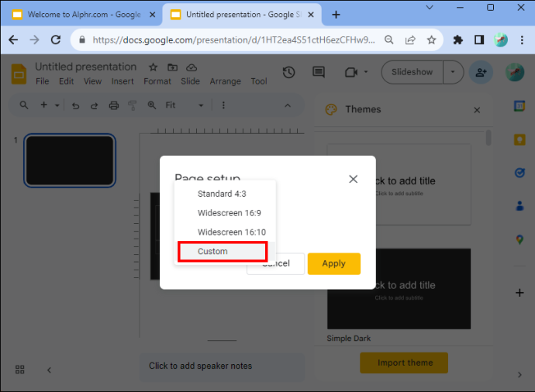Viewport: 535px width, 392px height.
Task: Reload the page
Action: tap(56, 40)
